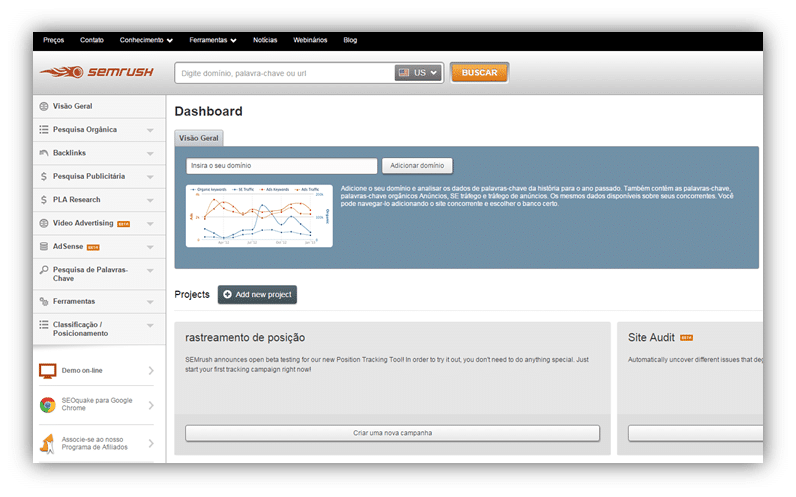
Task: Click the beta badge next to Video Advertising
Action: pyautogui.click(x=123, y=224)
